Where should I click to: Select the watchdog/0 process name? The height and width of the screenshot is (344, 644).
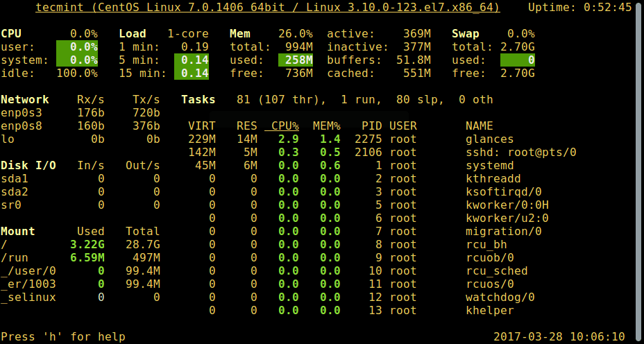tap(500, 297)
